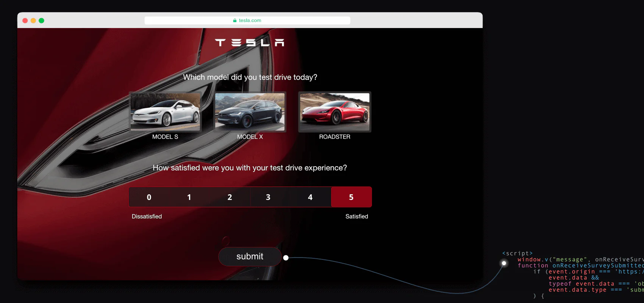Rate satisfaction as 3
This screenshot has height=303, width=644.
click(268, 197)
